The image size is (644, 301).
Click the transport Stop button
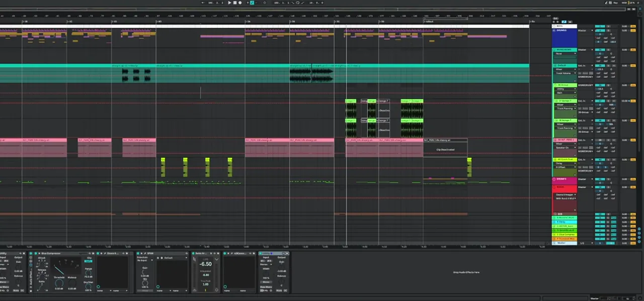click(x=235, y=3)
